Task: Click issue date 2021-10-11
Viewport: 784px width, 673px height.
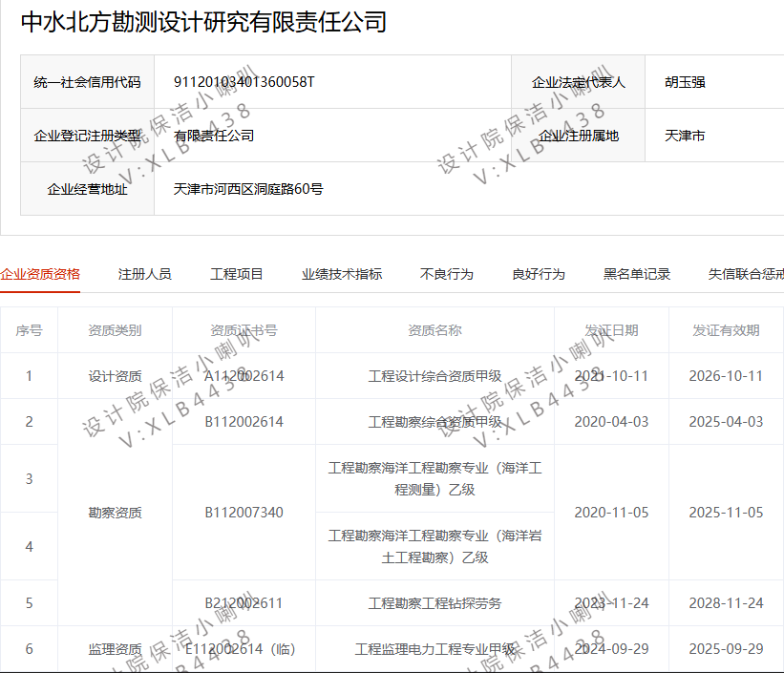Action: [x=611, y=376]
